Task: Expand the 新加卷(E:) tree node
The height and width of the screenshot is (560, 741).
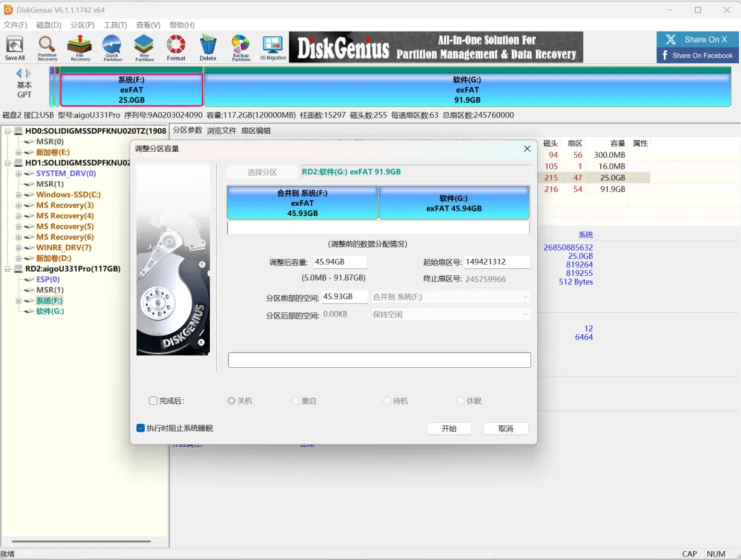Action: click(19, 152)
